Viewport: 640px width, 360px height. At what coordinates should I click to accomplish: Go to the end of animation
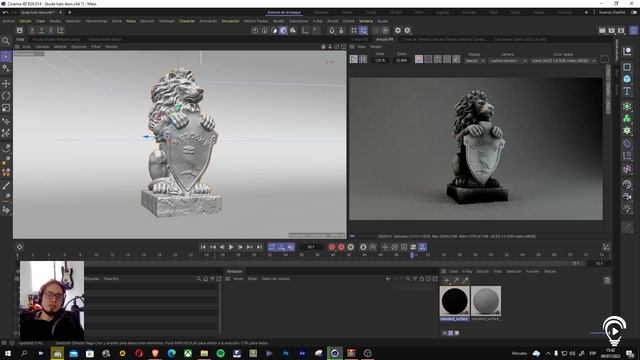coord(259,247)
